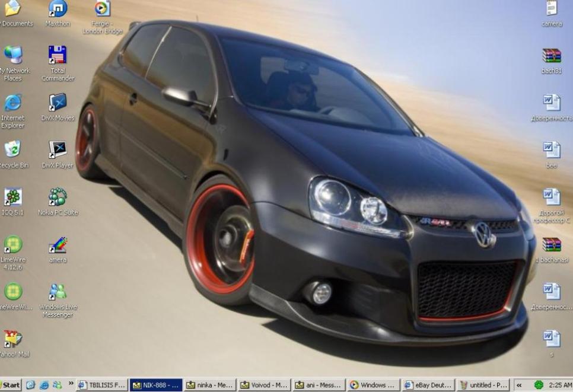Open Internet Explorer desktop icon
Screen dimensions: 573x392
[13, 103]
